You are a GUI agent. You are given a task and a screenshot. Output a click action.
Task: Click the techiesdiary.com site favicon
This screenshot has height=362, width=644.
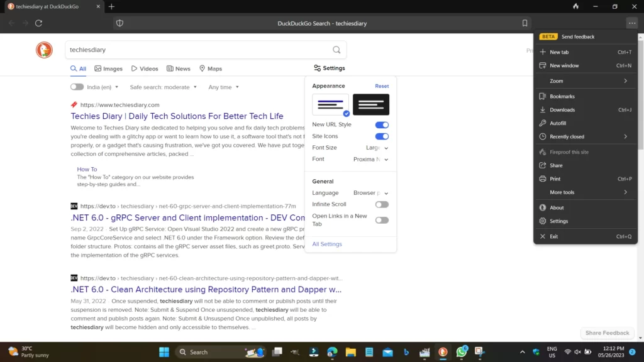(74, 105)
